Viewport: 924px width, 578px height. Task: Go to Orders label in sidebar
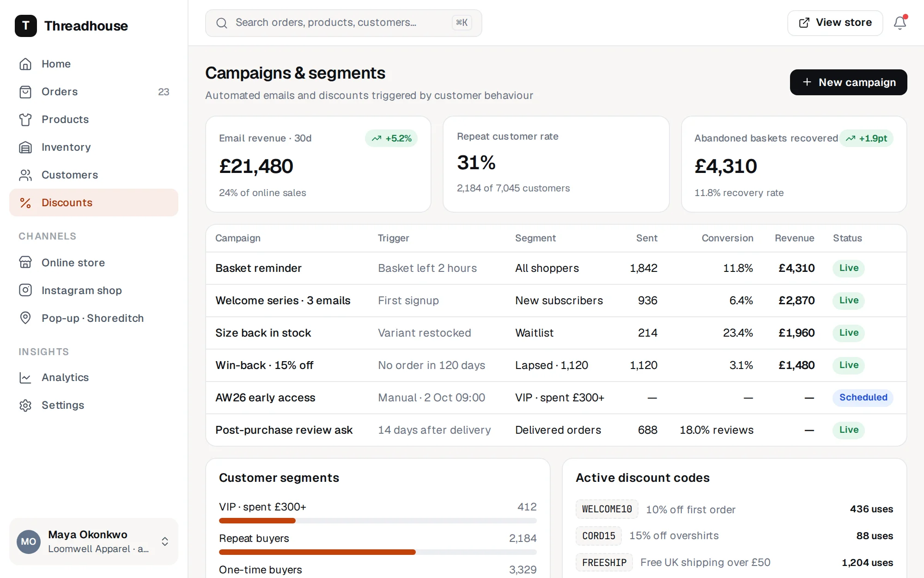click(60, 92)
